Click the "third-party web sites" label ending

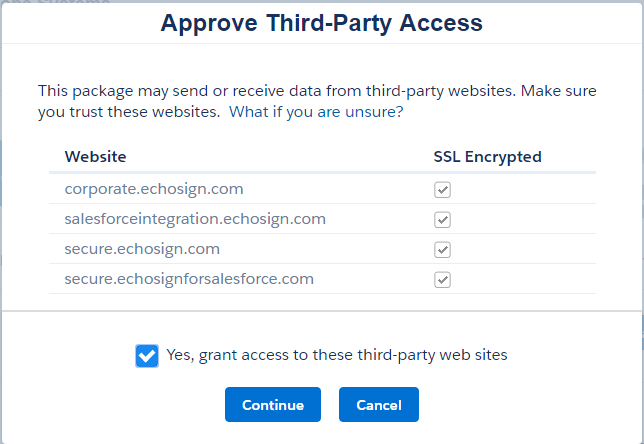click(x=432, y=355)
